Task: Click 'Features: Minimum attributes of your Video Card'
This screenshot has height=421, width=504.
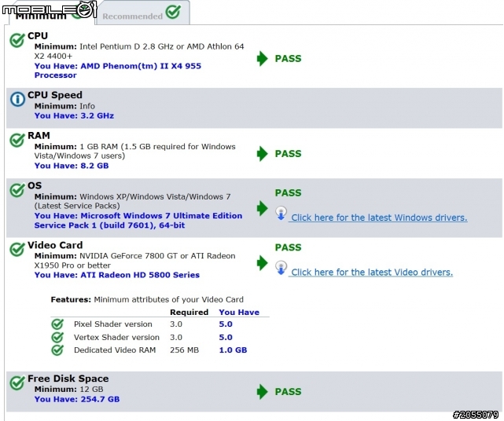Action: pyautogui.click(x=147, y=300)
